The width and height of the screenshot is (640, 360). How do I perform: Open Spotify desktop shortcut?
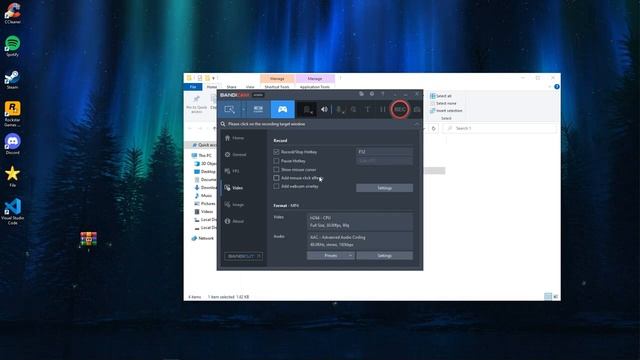click(x=12, y=46)
